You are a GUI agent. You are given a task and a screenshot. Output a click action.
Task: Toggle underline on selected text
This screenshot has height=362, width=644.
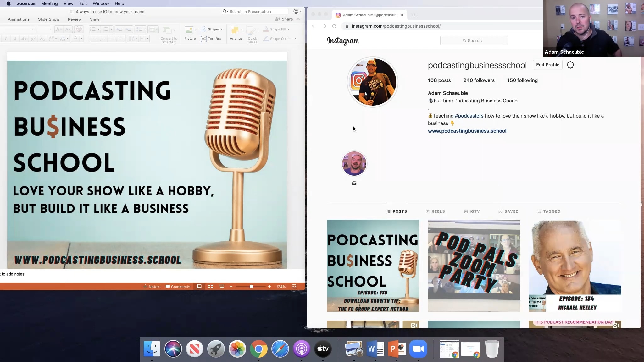[14, 39]
